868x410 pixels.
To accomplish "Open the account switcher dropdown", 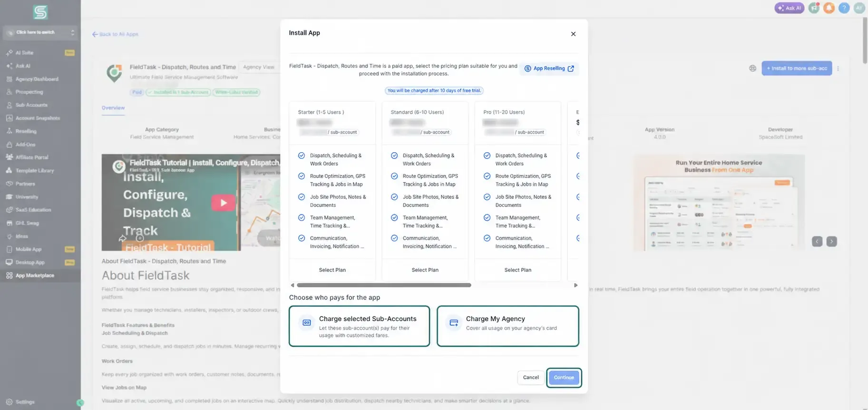I will [40, 32].
